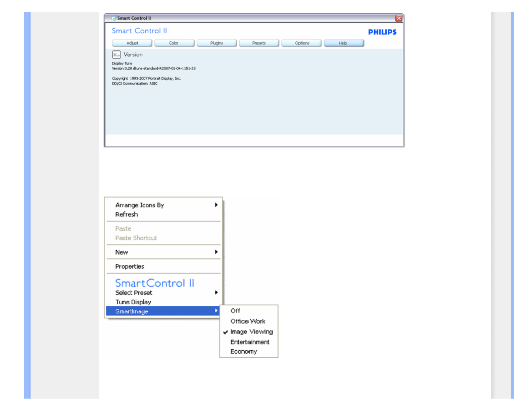Click the Display Tune text line

122,63
